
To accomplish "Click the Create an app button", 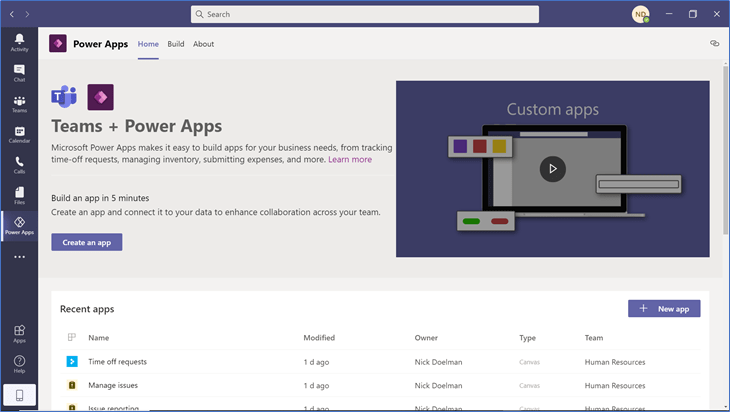I will pos(87,242).
